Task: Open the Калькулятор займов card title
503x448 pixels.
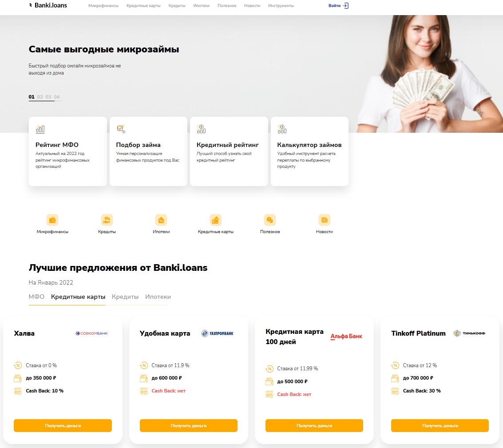Action: tap(309, 145)
